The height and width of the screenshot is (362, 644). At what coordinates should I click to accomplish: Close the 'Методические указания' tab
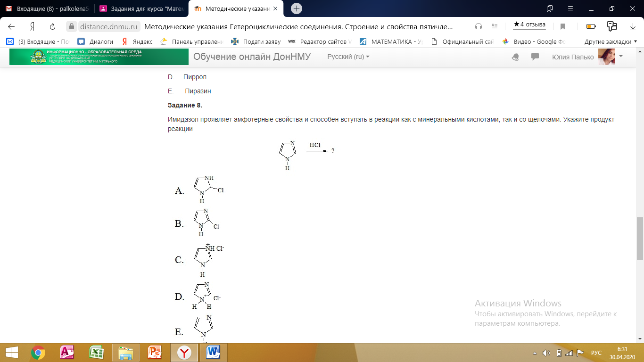pyautogui.click(x=276, y=8)
